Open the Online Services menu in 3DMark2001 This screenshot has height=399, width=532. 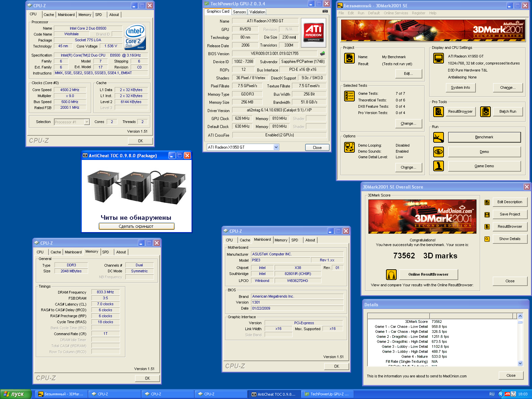click(396, 13)
